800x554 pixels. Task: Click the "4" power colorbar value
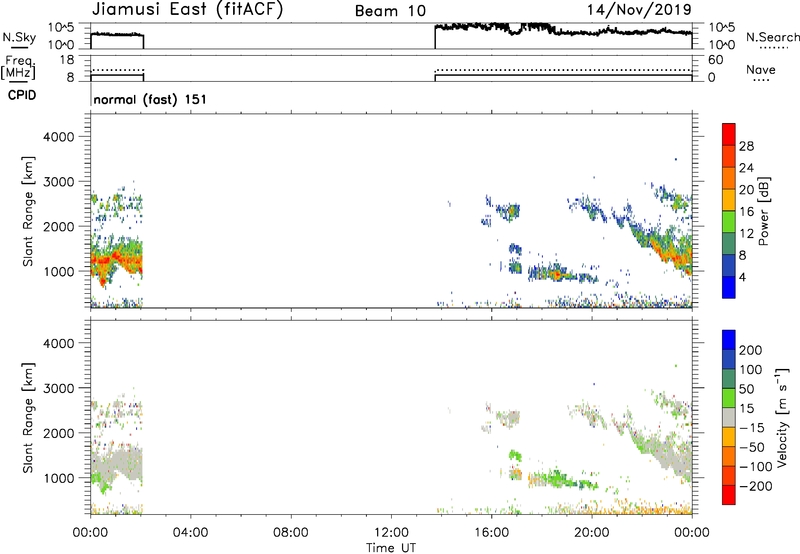tap(743, 277)
